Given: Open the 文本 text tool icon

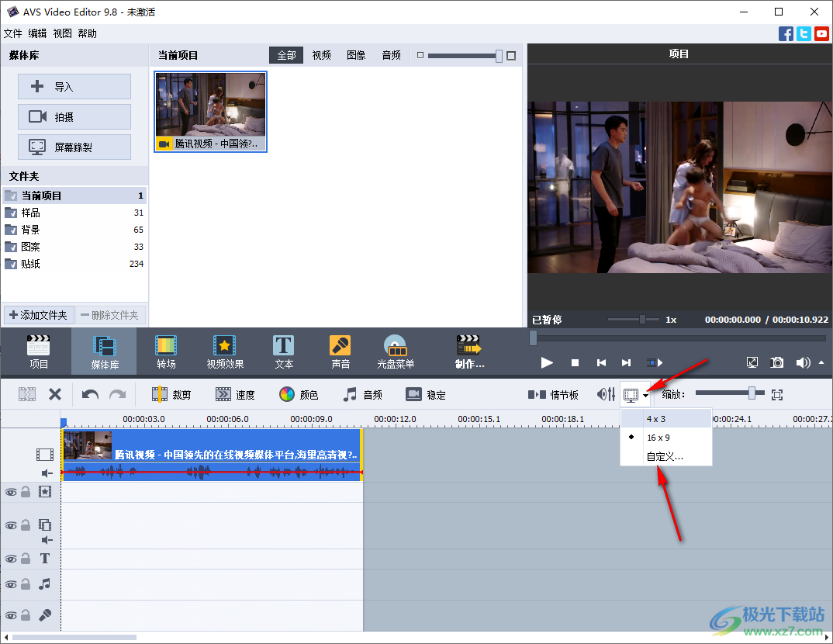Looking at the screenshot, I should [284, 351].
